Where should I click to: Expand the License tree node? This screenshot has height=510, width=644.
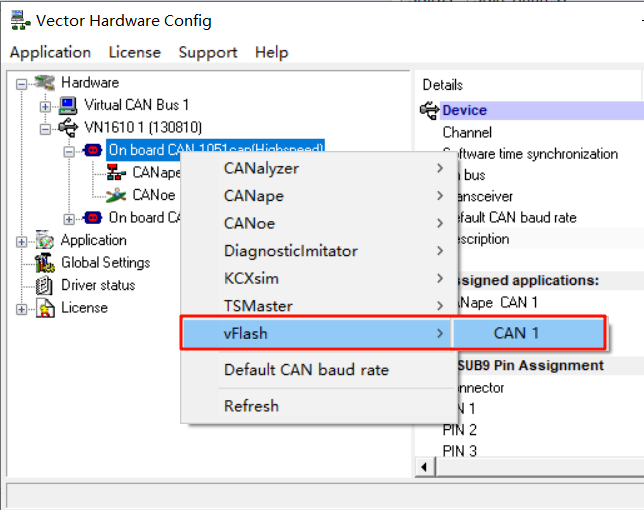[x=21, y=309]
